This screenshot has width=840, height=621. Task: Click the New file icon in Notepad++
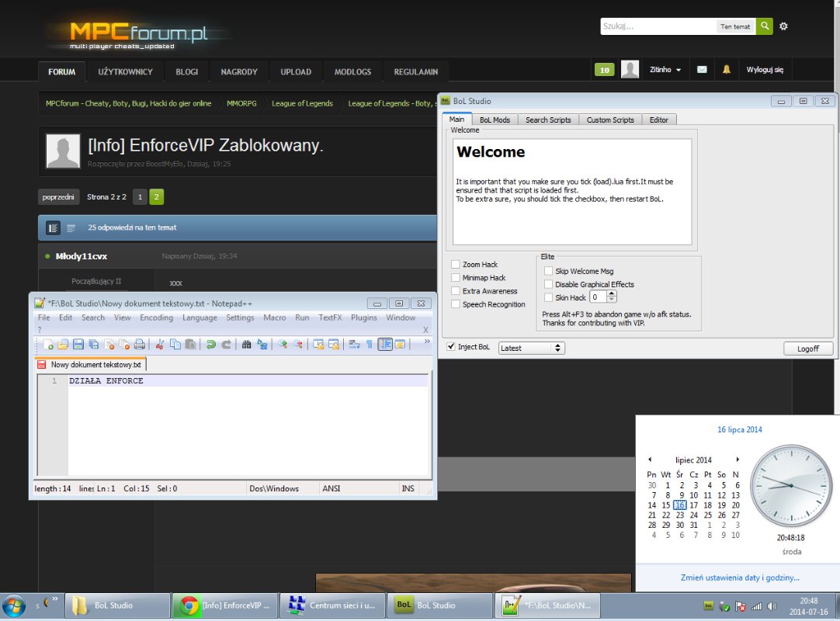point(48,344)
